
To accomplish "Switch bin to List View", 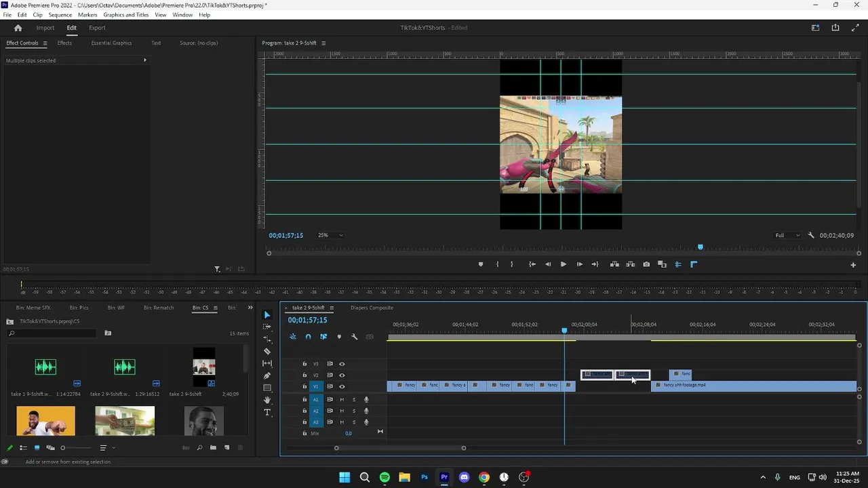I will pyautogui.click(x=23, y=448).
